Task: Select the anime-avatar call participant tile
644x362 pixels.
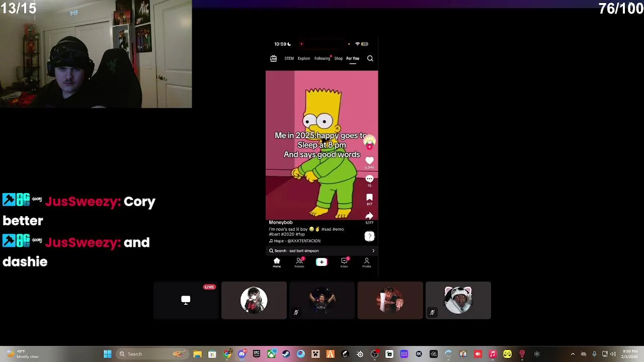Action: [254, 300]
